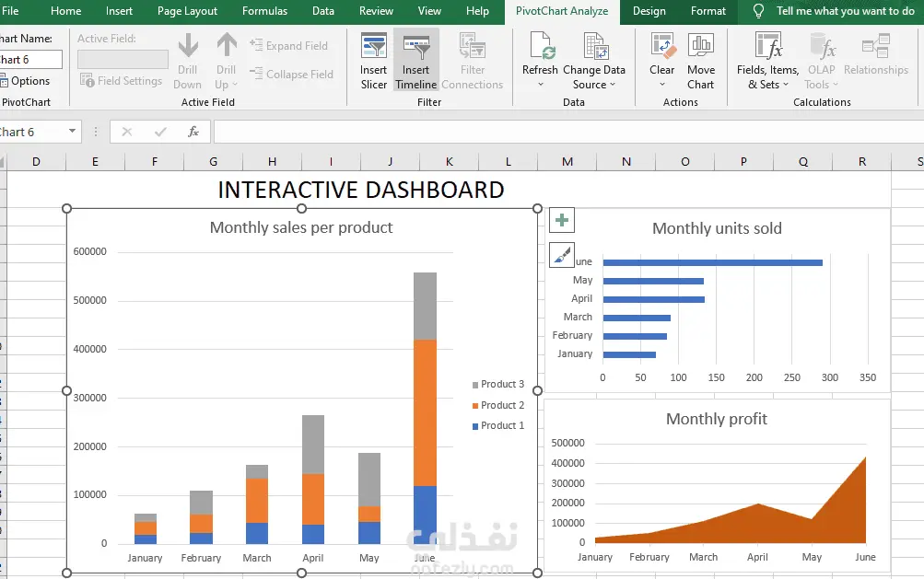Image resolution: width=924 pixels, height=579 pixels.
Task: Click the PivotChart Options button
Action: [x=26, y=81]
